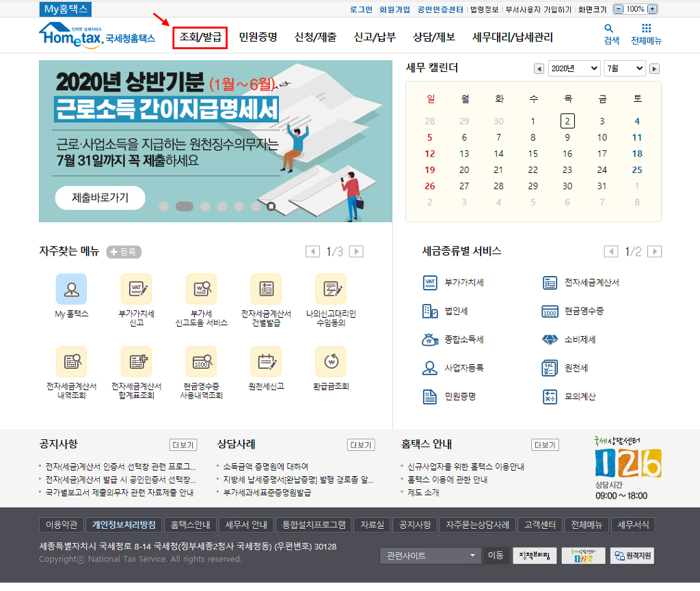700x591 pixels.
Task: Open notice 국가별보고서 제출의무자 관련 자료제출 안내
Action: pos(119,493)
